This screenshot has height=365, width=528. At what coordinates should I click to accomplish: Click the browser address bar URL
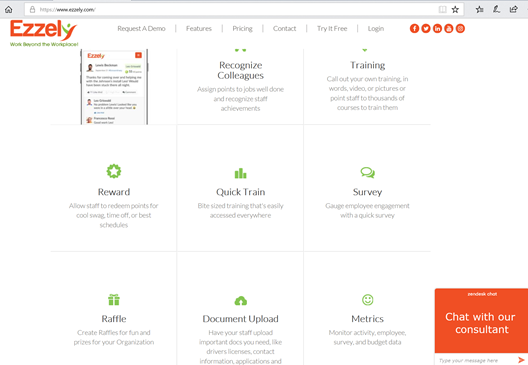pyautogui.click(x=67, y=10)
